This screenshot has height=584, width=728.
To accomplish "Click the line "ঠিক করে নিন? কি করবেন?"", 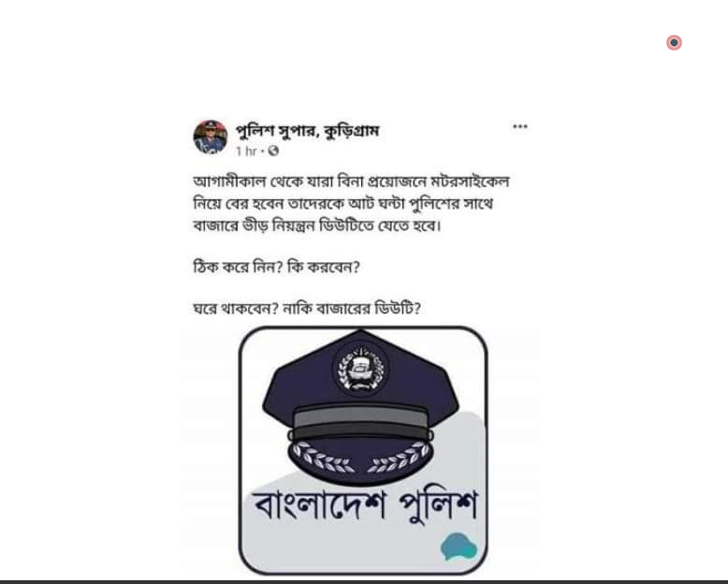I will (x=277, y=267).
